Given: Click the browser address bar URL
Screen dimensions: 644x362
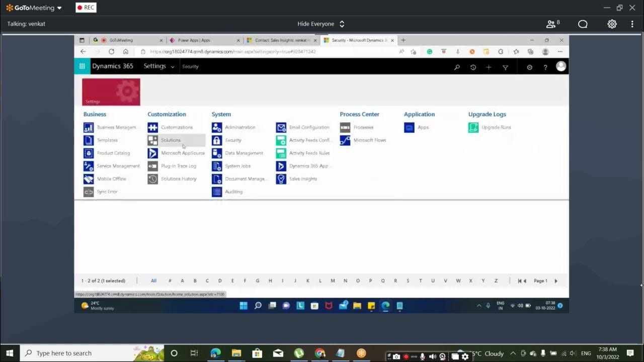Looking at the screenshot, I should 233,51.
